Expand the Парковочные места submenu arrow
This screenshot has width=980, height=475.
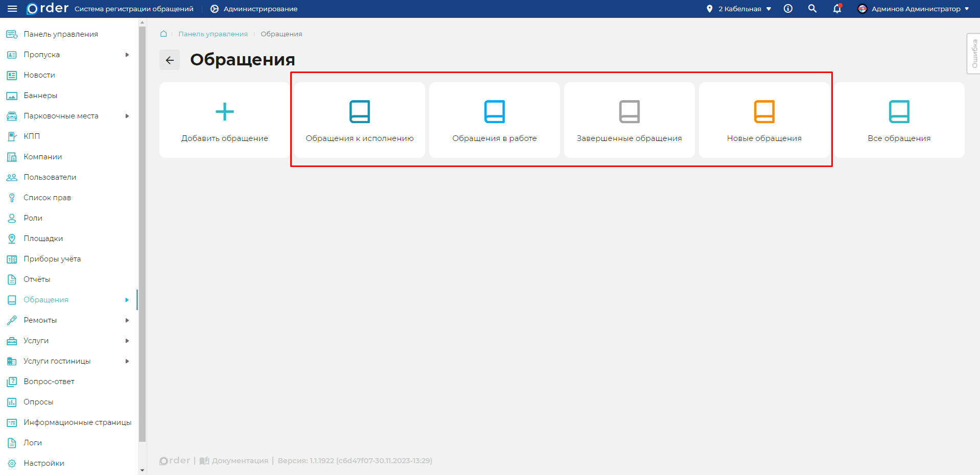point(127,116)
